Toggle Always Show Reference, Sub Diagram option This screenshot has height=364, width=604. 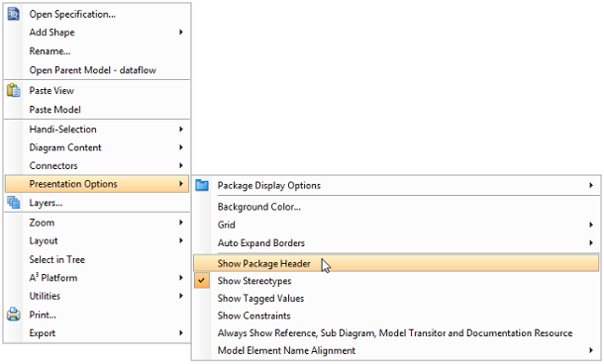tap(396, 332)
